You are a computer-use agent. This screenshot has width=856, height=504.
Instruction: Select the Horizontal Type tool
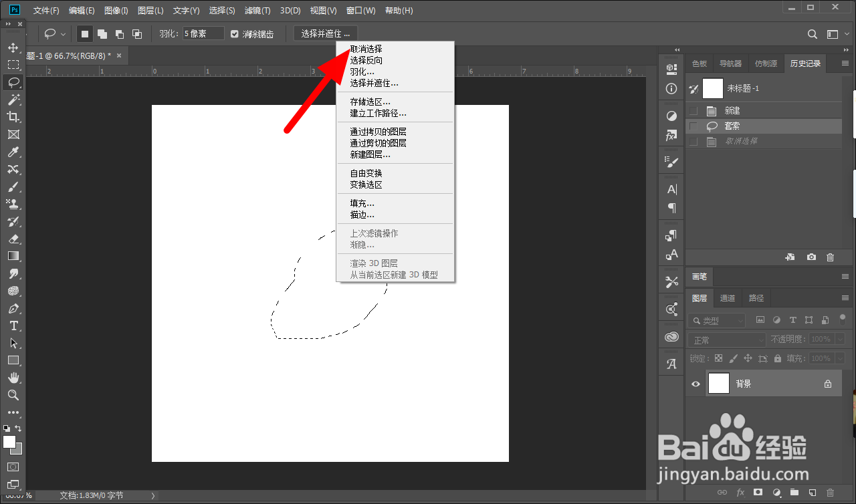pos(13,326)
